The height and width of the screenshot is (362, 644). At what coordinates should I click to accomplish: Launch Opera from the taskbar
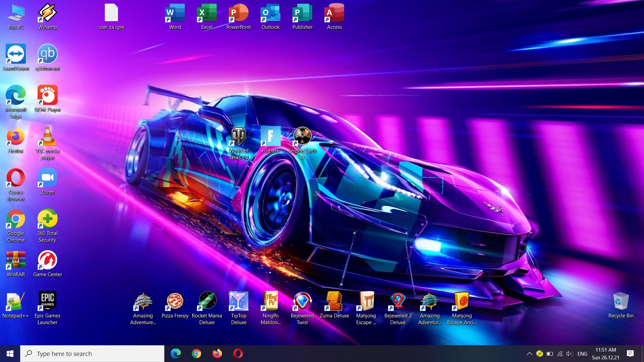click(x=238, y=354)
